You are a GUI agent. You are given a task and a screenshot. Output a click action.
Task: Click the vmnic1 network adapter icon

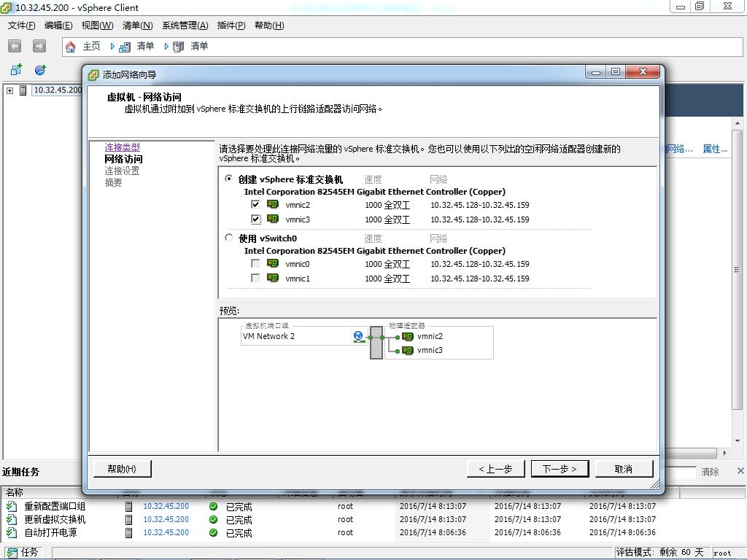tap(273, 278)
